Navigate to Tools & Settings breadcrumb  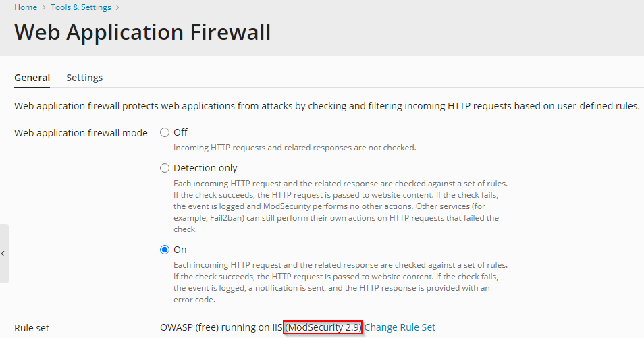point(80,7)
